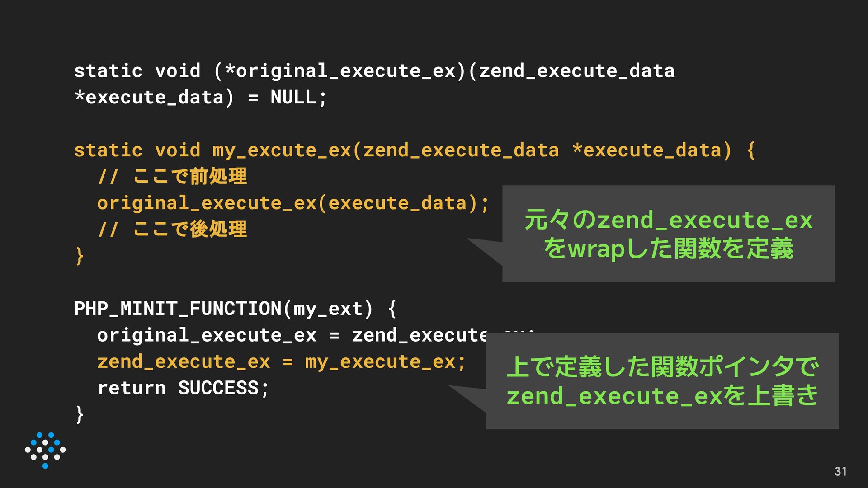Click the をwrapした関数を定義 text
This screenshot has width=868, height=488.
click(668, 249)
